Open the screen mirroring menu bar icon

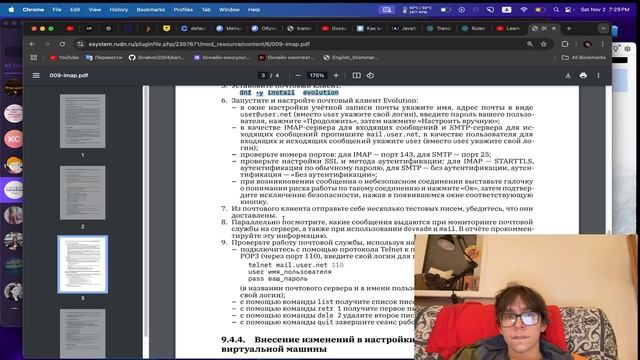[x=387, y=9]
